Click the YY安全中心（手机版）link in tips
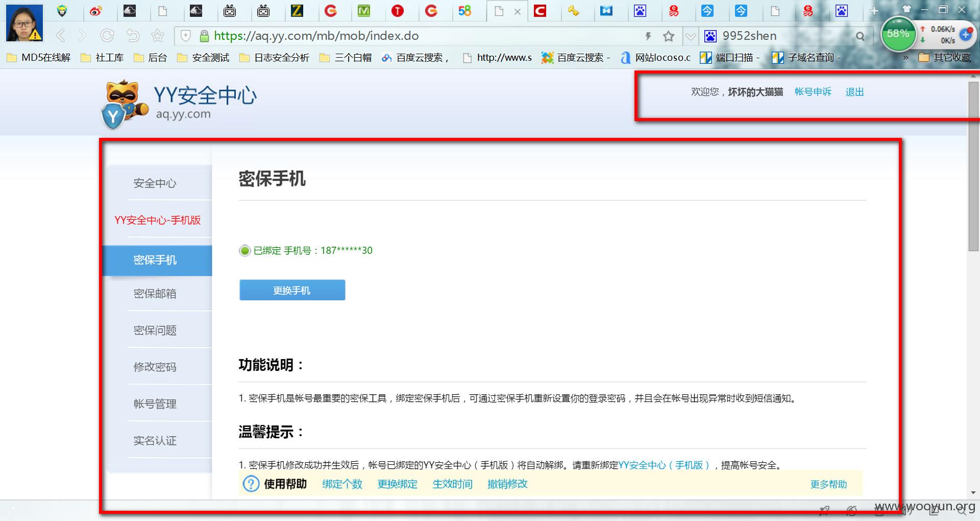The width and height of the screenshot is (980, 521). point(664,465)
